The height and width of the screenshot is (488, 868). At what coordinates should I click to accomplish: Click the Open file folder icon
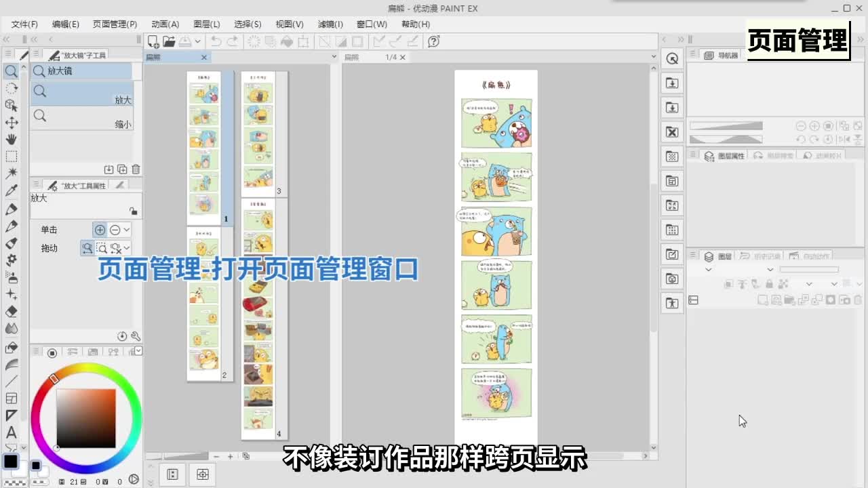(169, 41)
